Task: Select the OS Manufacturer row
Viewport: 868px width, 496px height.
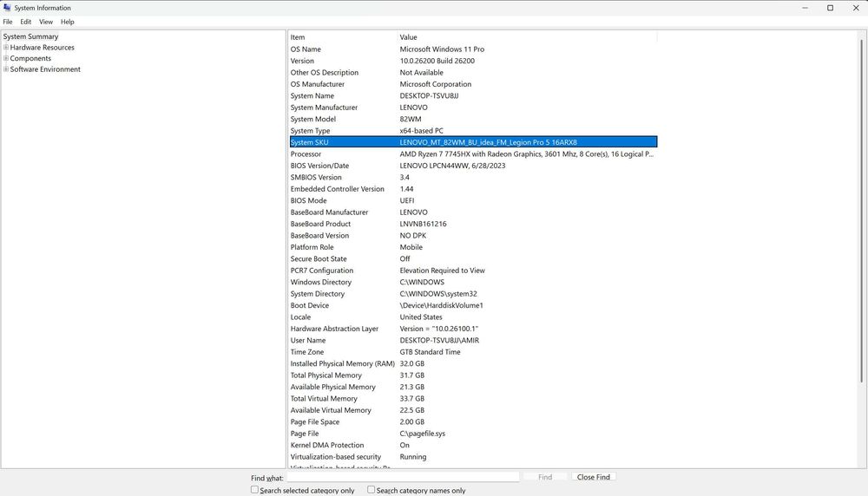Action: [473, 84]
